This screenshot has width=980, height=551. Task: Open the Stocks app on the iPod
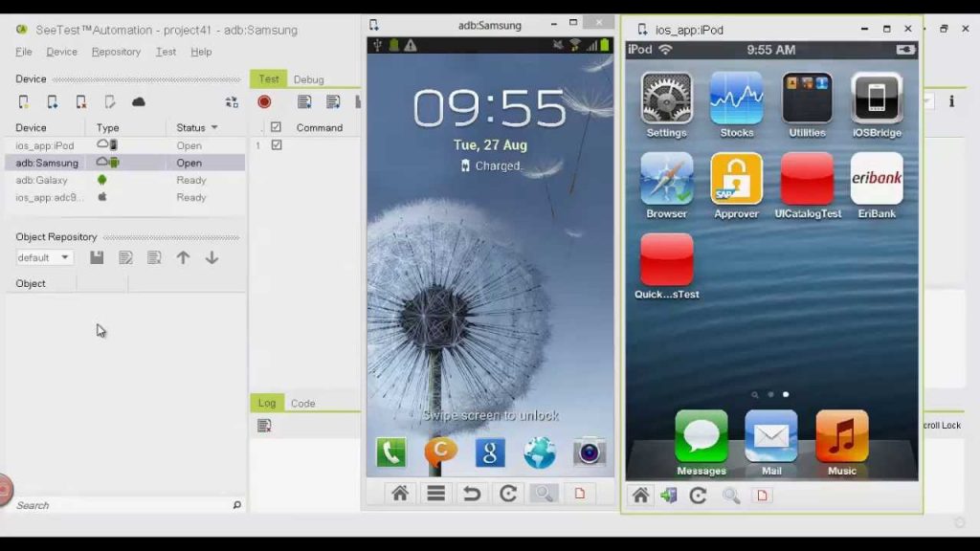pos(737,99)
